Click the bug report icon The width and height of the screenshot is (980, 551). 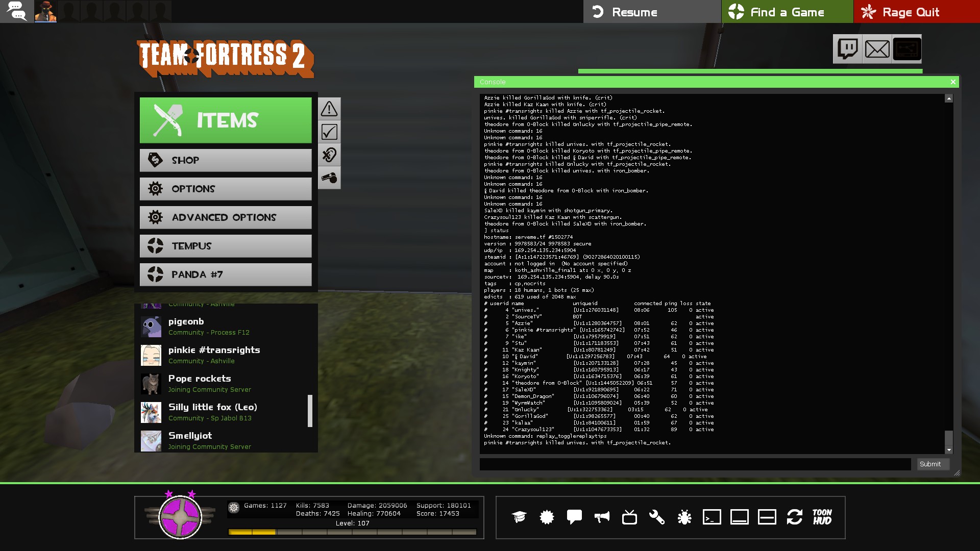[x=684, y=517]
